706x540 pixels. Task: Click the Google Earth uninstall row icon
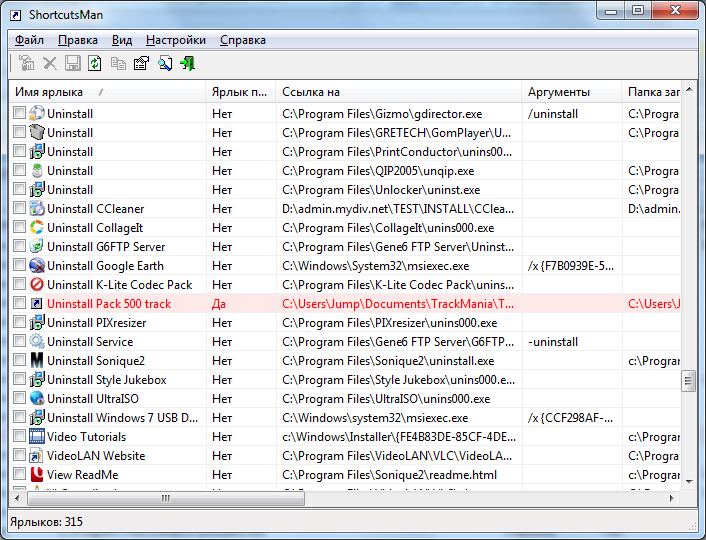tap(37, 265)
